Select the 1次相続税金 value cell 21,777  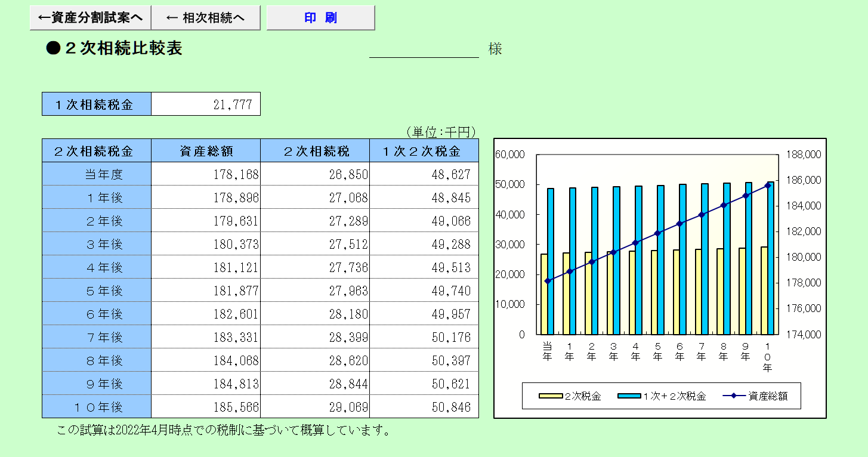point(206,104)
